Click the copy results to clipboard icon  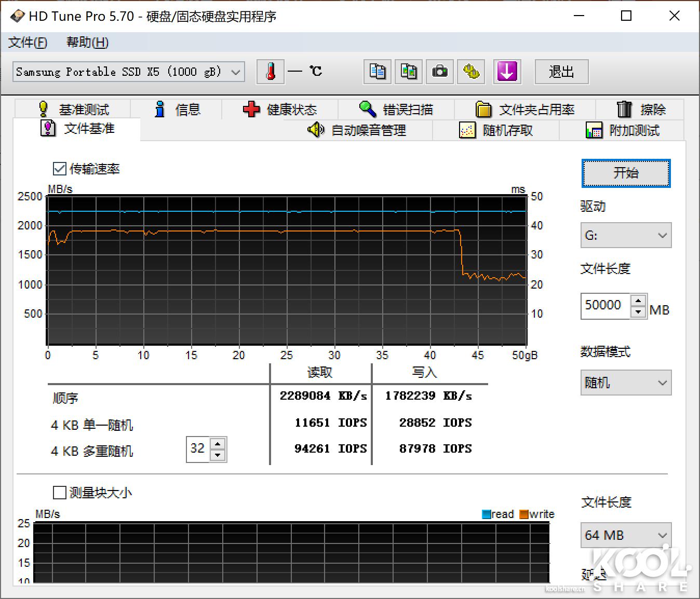377,72
